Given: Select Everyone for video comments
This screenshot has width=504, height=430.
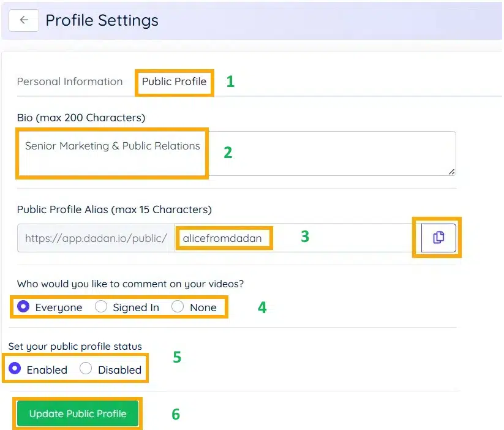Looking at the screenshot, I should [x=22, y=307].
